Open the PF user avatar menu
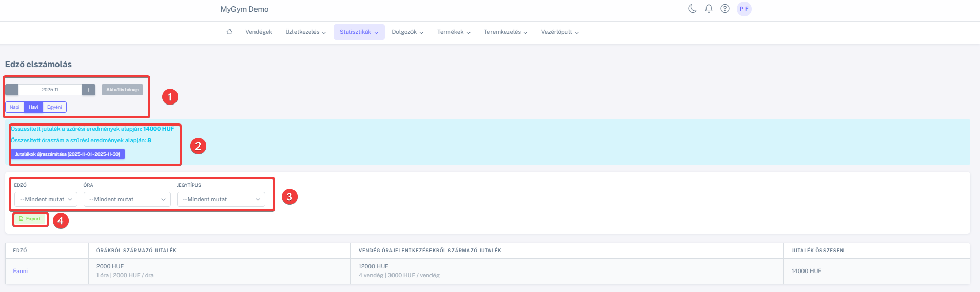Image resolution: width=980 pixels, height=292 pixels. (x=744, y=9)
